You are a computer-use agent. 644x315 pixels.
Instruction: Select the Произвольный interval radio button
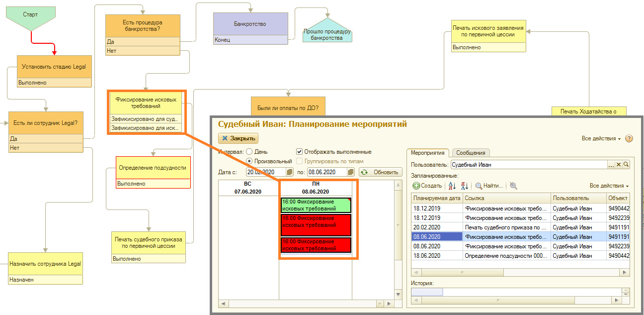click(249, 161)
